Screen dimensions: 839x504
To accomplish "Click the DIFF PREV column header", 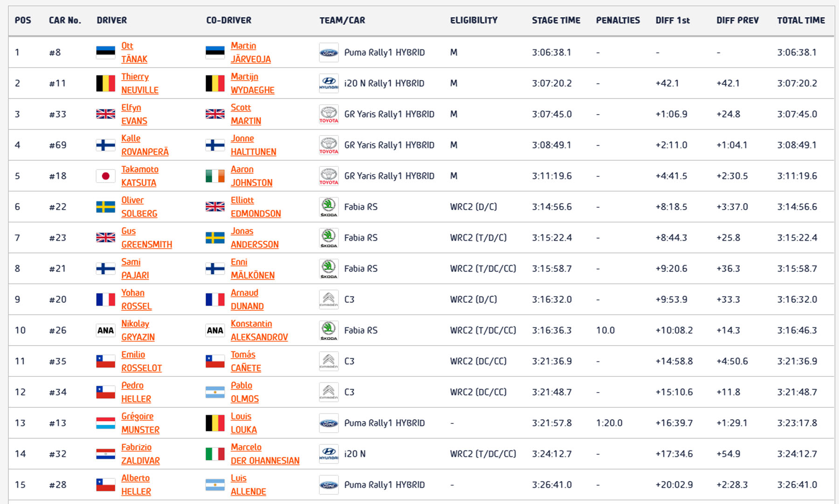I will pos(737,20).
